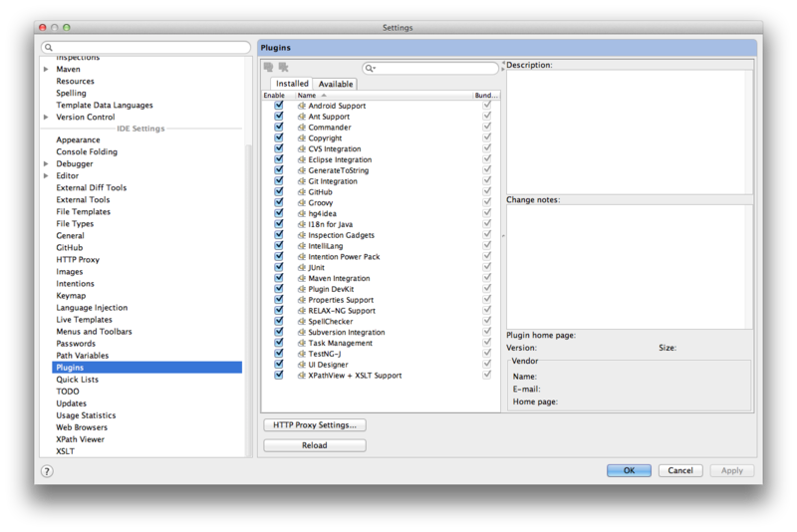Click the first toolbar icon above Installed tab
The height and width of the screenshot is (532, 797).
click(268, 67)
